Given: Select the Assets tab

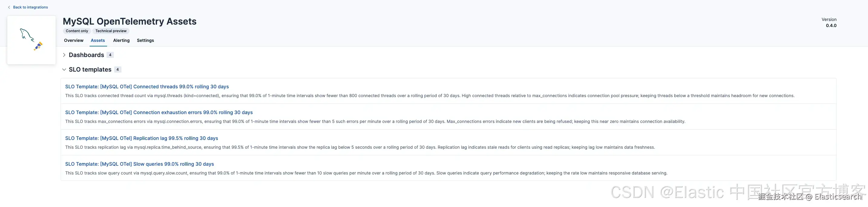Looking at the screenshot, I should [98, 41].
